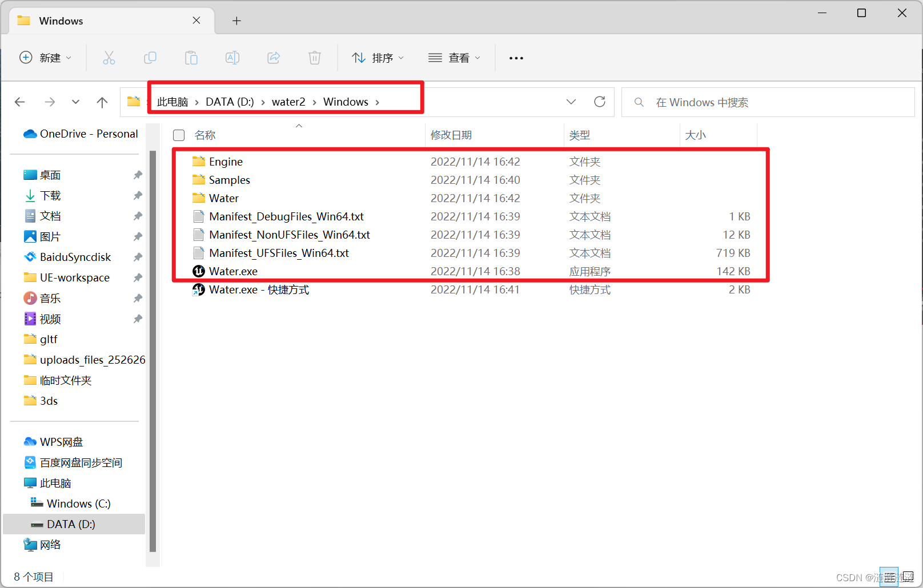Select the Windows tab

click(x=111, y=21)
